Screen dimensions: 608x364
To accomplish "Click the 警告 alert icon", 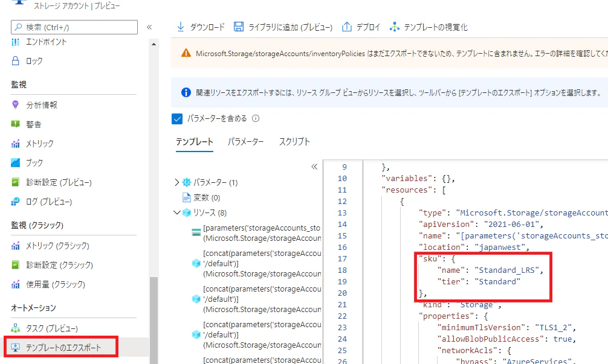I will pos(15,124).
